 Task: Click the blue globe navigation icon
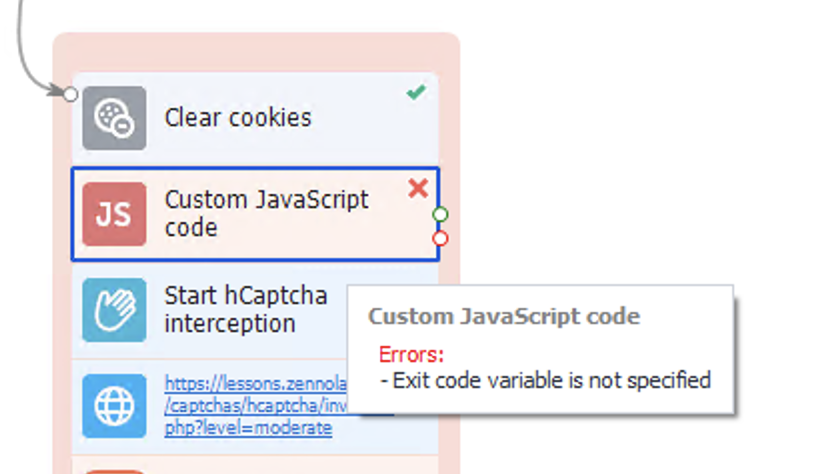[x=114, y=406]
